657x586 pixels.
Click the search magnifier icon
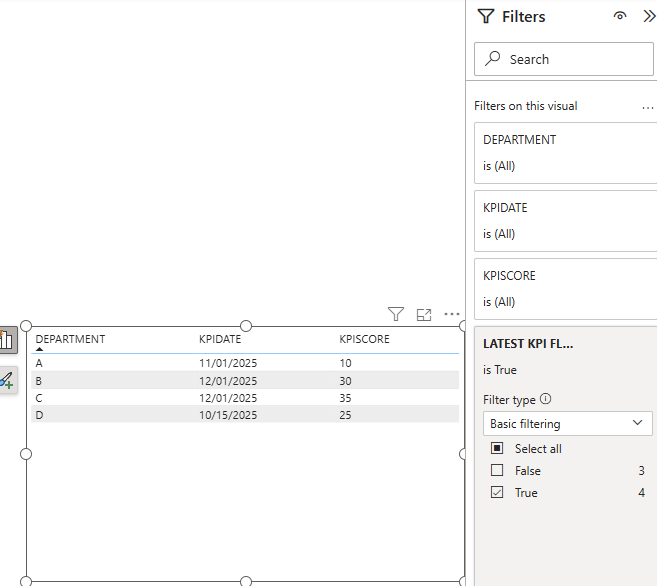(493, 59)
